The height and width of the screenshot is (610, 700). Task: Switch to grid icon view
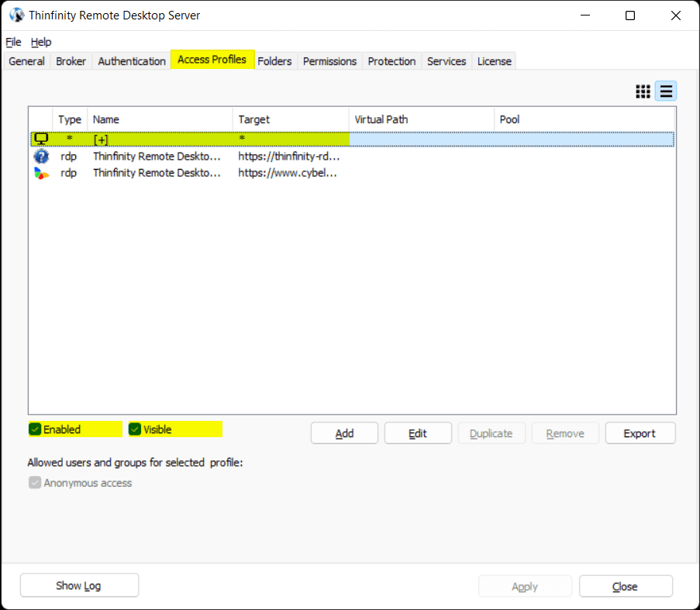(x=643, y=91)
